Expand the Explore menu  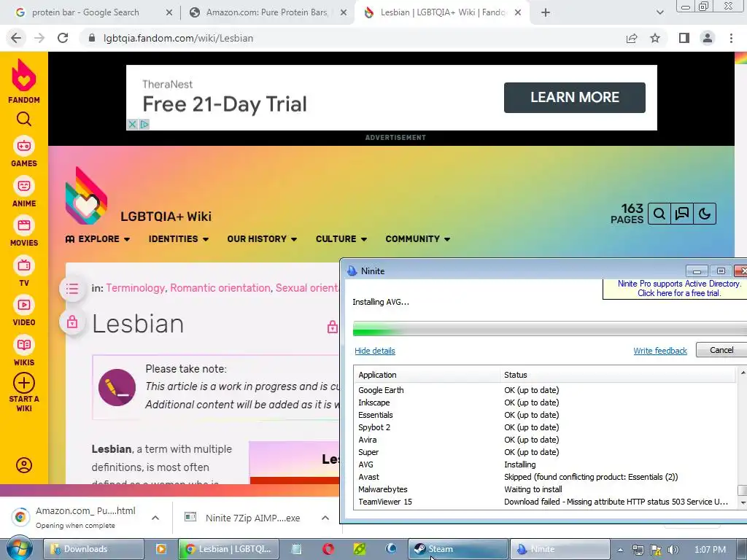coord(98,239)
